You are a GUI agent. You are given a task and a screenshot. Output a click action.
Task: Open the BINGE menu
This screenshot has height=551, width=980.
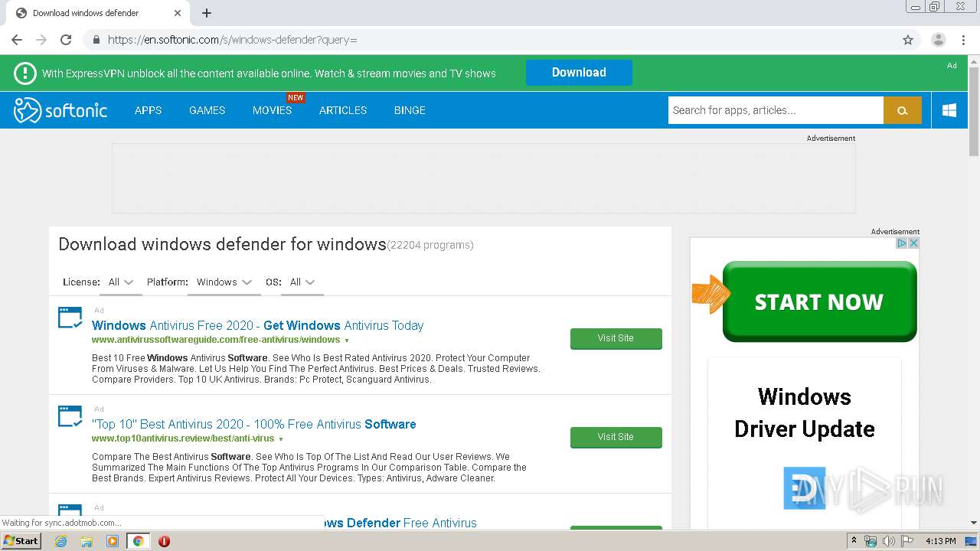[x=410, y=110]
